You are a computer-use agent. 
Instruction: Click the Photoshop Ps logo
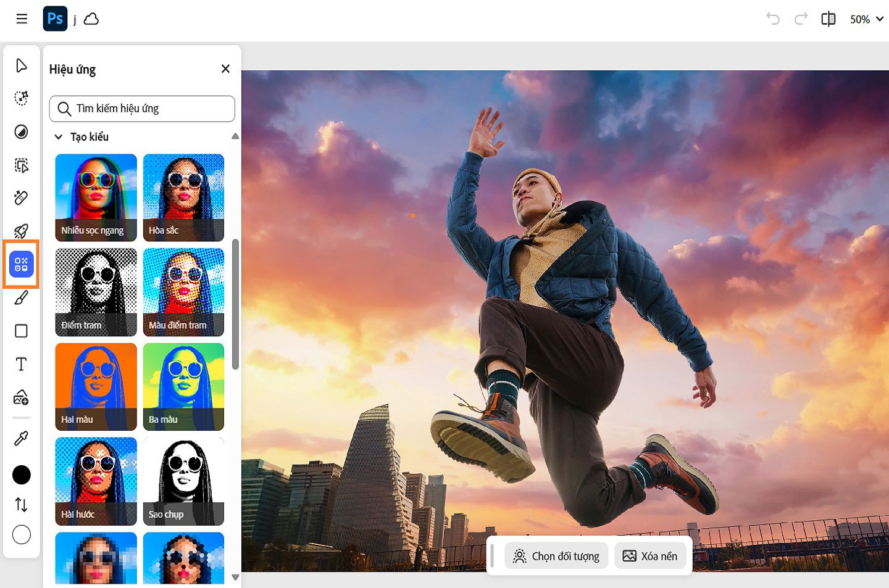55,19
